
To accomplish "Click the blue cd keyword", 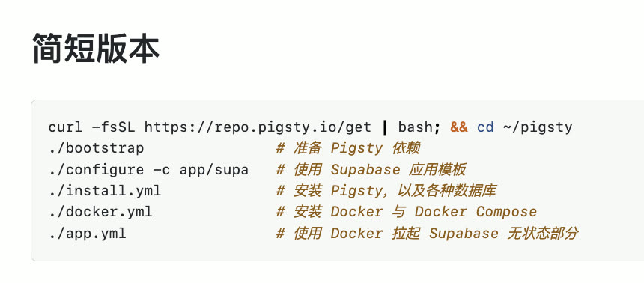I will [485, 127].
